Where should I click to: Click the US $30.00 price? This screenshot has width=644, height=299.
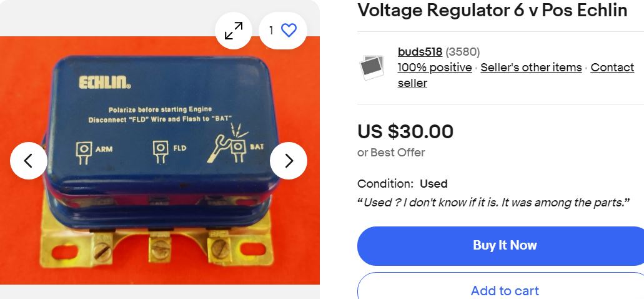[405, 131]
